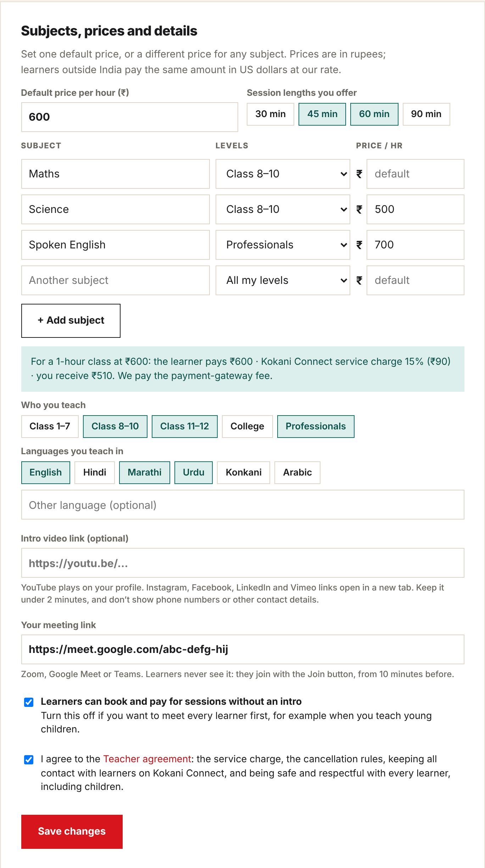Image resolution: width=485 pixels, height=868 pixels.
Task: Click the Default price per hour field
Action: [129, 117]
